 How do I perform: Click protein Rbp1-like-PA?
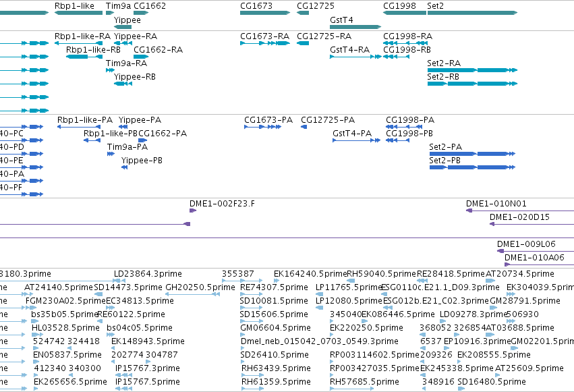click(79, 127)
